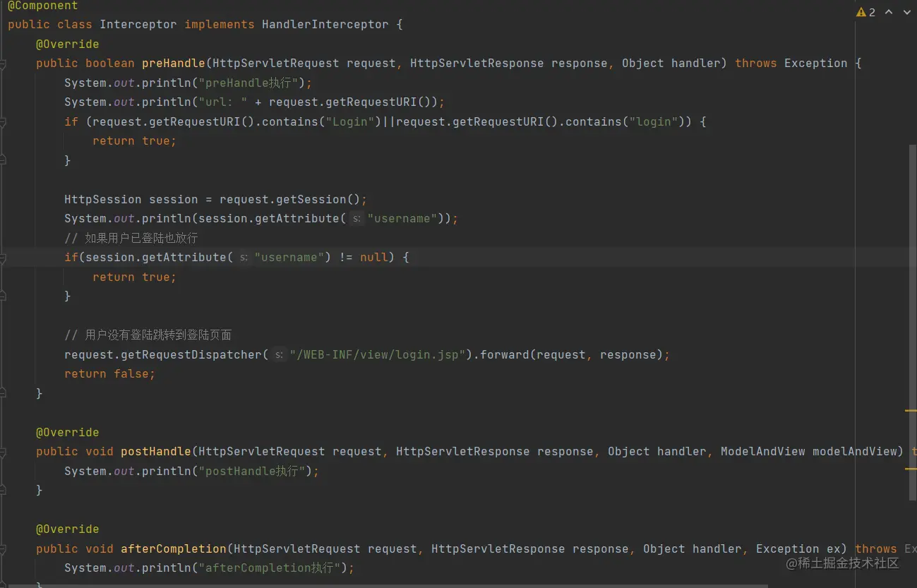Click the "/WEB-INF/view/login.jsp" string

click(378, 355)
